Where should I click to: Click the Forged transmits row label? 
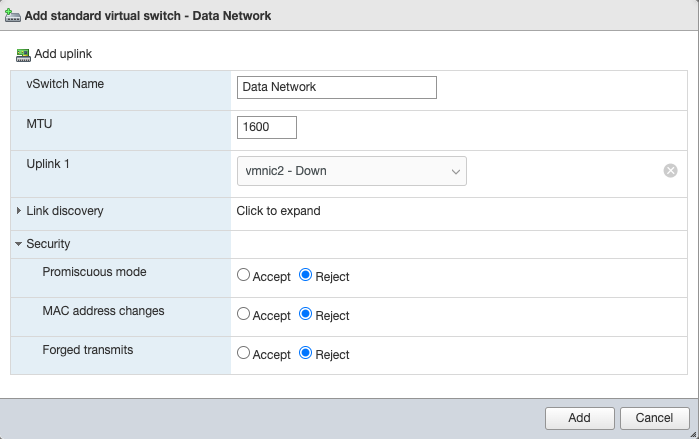click(89, 351)
